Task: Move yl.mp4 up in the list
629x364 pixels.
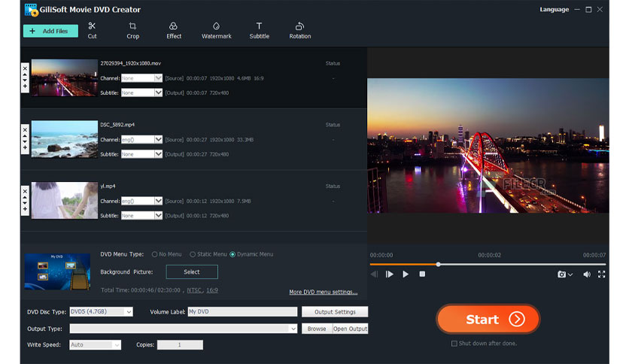Action: point(25,197)
